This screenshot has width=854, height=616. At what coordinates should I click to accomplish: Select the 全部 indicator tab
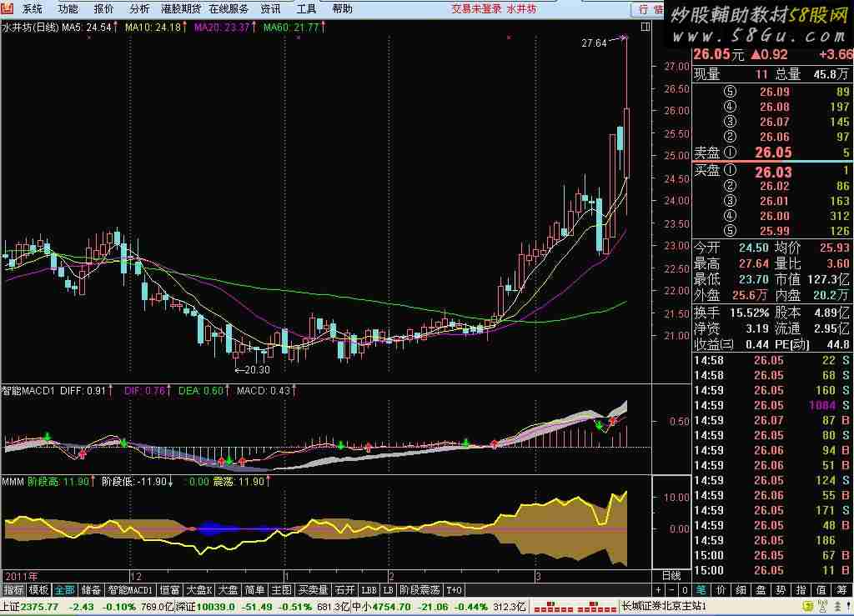tap(64, 590)
